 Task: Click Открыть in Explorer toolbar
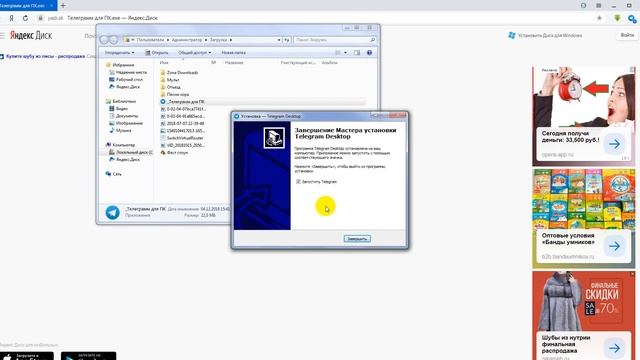[x=157, y=53]
